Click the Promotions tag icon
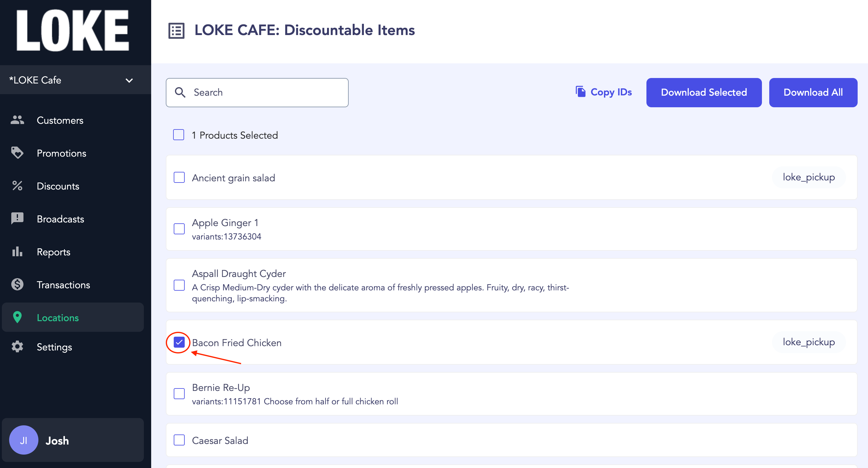Image resolution: width=868 pixels, height=468 pixels. (x=17, y=153)
